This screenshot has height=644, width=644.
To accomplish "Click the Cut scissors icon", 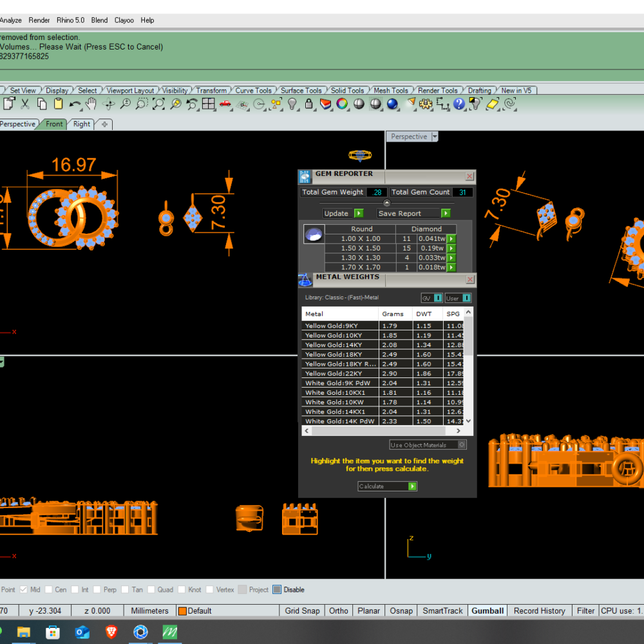I will 25,104.
